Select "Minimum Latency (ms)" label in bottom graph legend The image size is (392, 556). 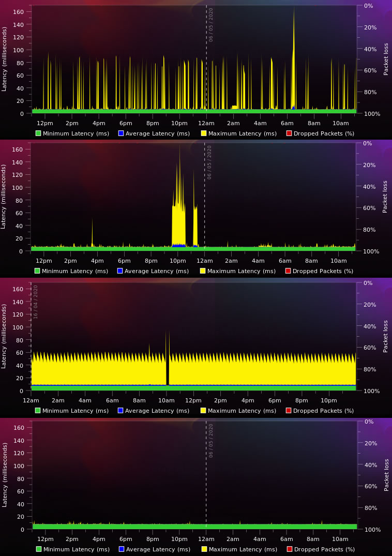[x=76, y=550]
